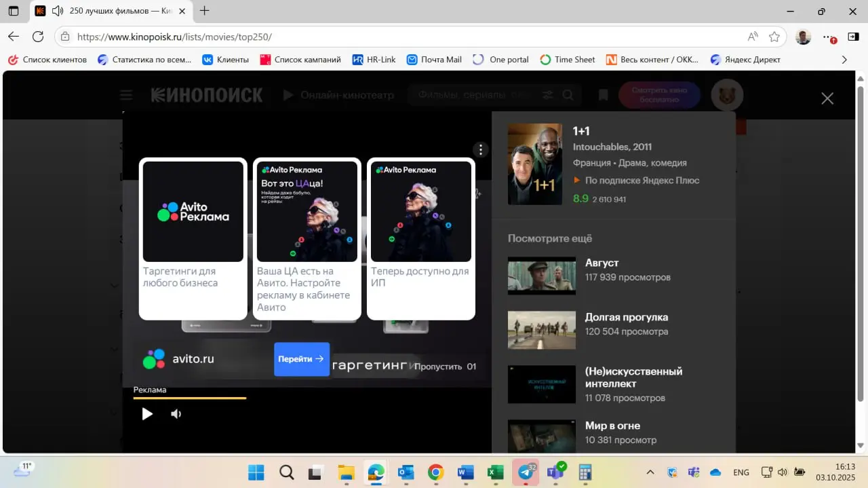Open the tab actions menu icon

(x=14, y=11)
